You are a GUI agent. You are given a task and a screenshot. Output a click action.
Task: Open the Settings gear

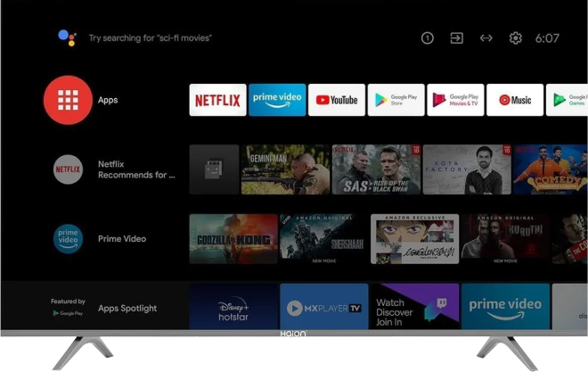515,37
